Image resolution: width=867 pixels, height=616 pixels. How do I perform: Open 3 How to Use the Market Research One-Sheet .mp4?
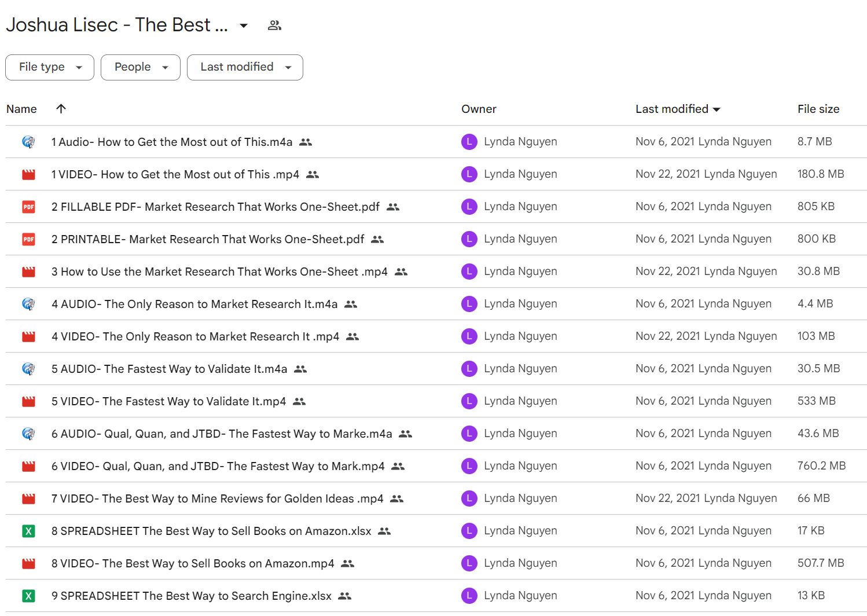219,272
